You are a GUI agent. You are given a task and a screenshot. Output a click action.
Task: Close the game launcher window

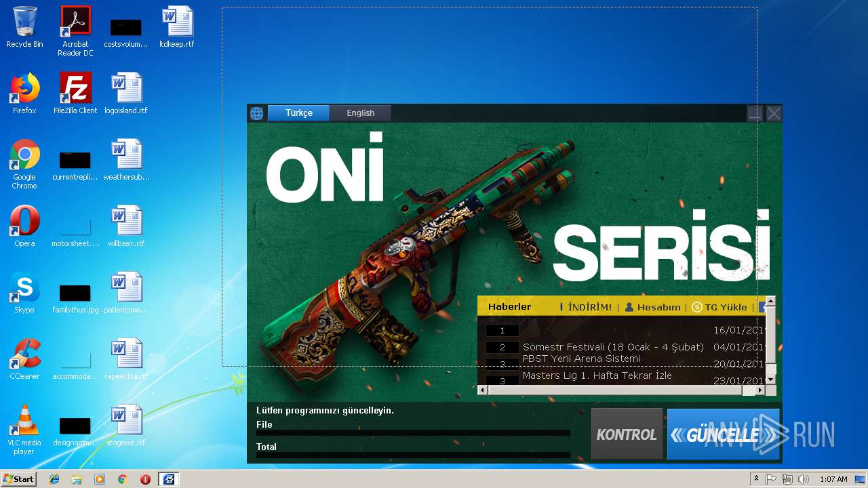click(x=774, y=113)
